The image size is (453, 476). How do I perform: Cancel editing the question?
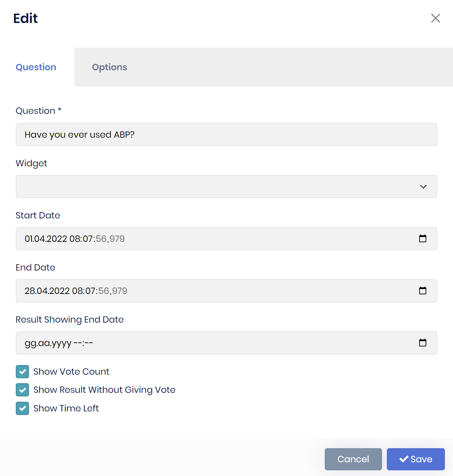pyautogui.click(x=353, y=459)
